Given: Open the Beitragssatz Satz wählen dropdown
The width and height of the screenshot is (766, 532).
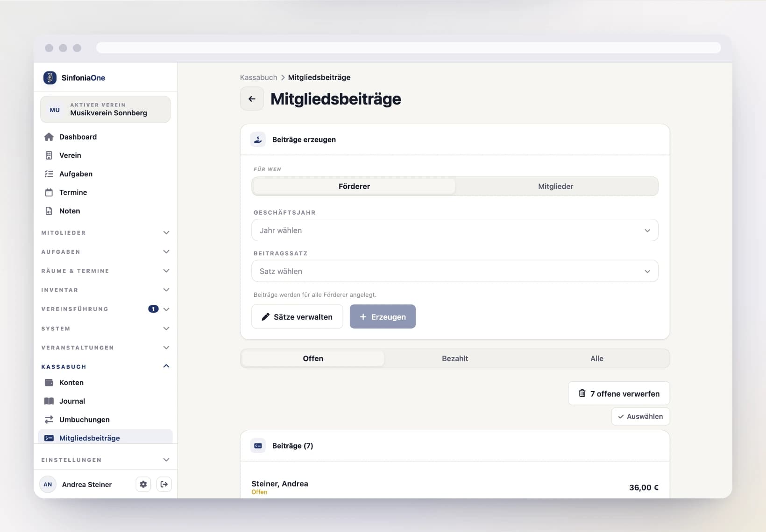Looking at the screenshot, I should click(455, 271).
